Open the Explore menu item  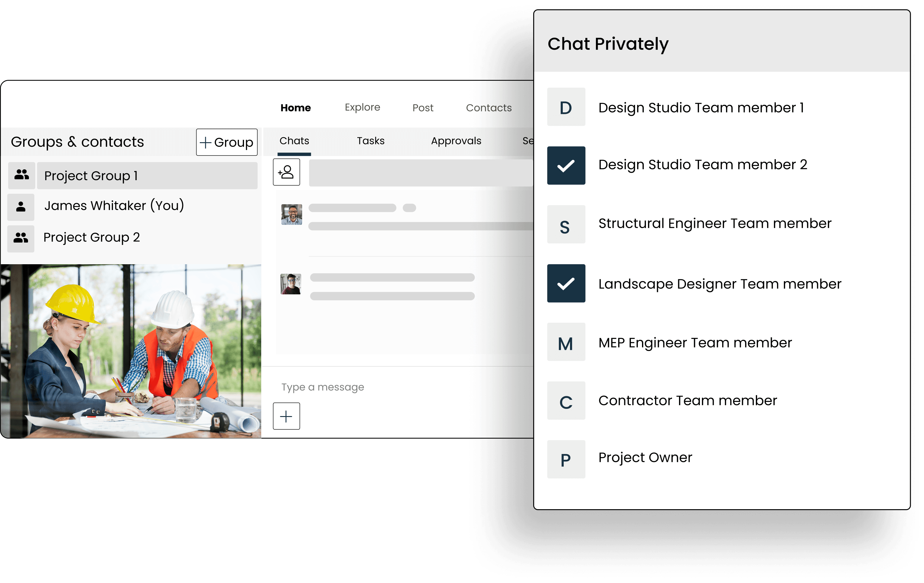coord(362,108)
